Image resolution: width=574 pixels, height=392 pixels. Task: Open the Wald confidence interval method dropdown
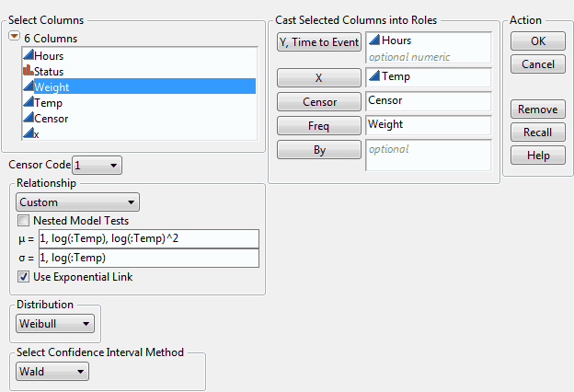point(52,371)
